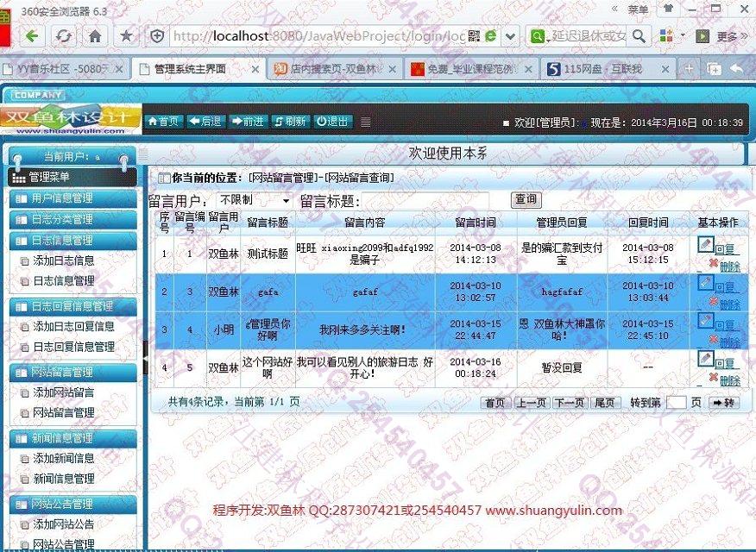756x552 pixels.
Task: Click the 前进 button in the header
Action: tap(249, 122)
